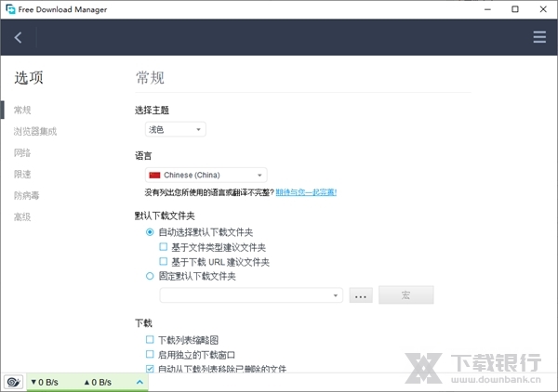
Task: Open the 高级 settings section
Action: [x=22, y=216]
